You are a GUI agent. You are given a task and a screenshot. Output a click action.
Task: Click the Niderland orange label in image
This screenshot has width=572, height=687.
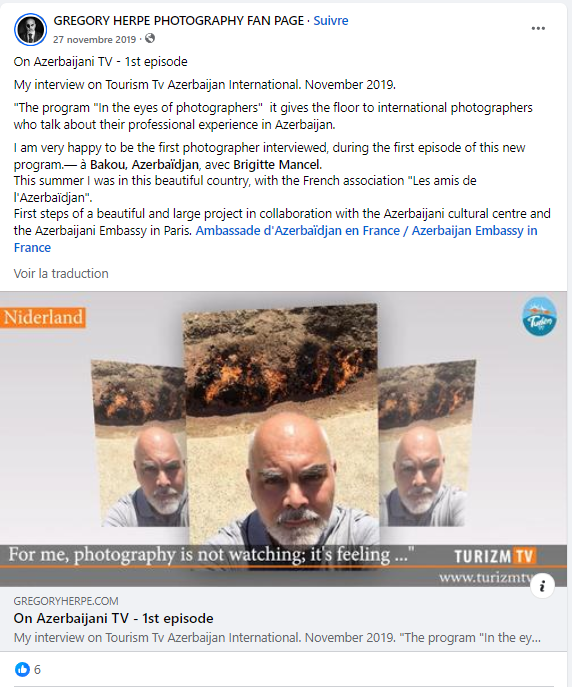click(43, 317)
